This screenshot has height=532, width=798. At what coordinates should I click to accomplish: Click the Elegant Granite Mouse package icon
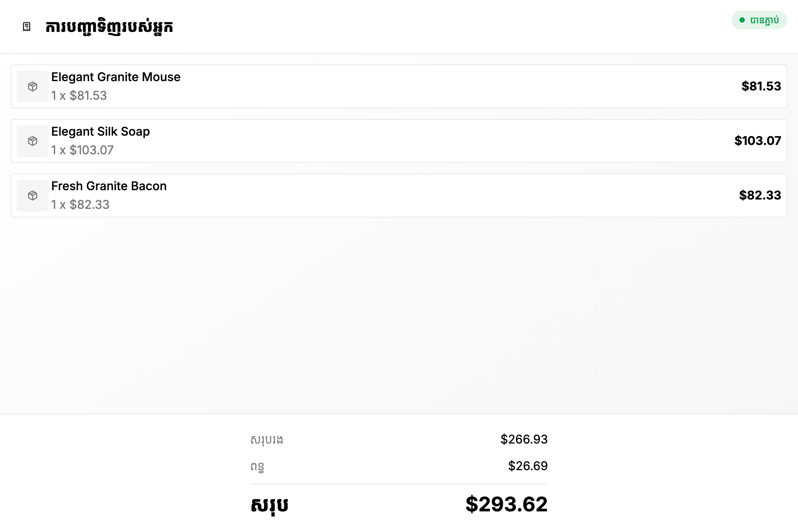click(x=33, y=86)
